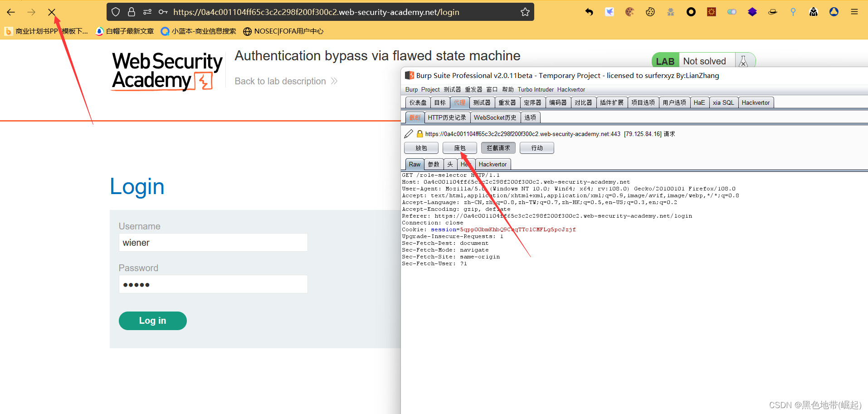Open the 插件扩展 tab
868x414 pixels.
click(612, 102)
